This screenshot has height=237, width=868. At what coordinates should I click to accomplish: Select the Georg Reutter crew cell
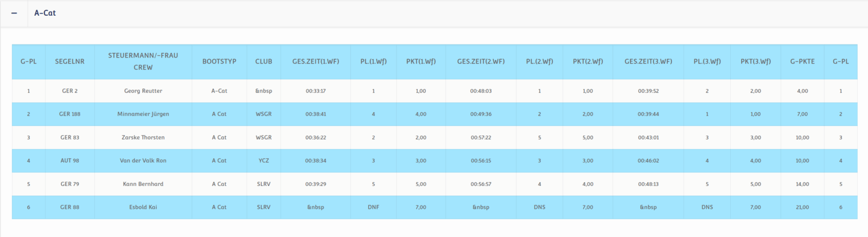143,91
